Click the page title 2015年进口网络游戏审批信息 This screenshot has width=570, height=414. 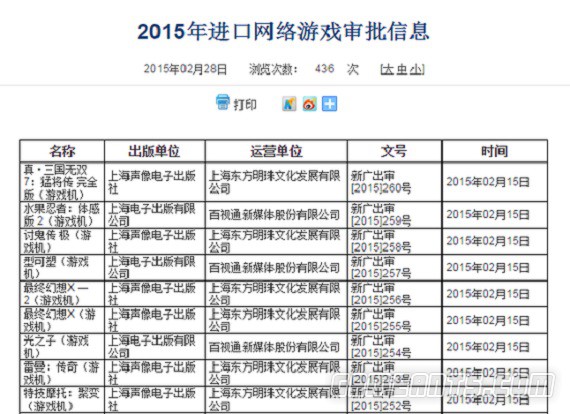tap(283, 31)
